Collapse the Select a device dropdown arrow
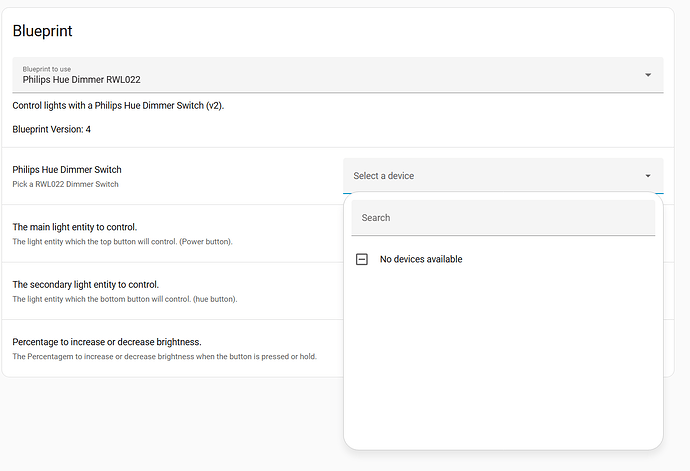This screenshot has height=471, width=690. click(x=648, y=176)
